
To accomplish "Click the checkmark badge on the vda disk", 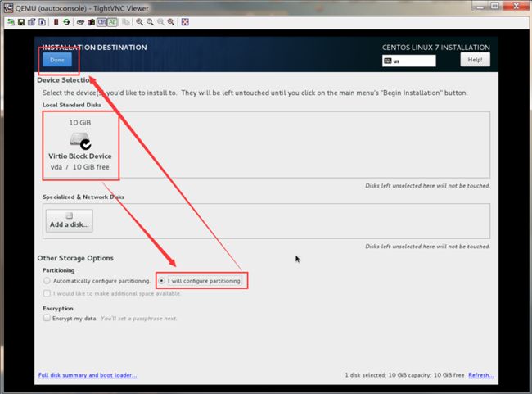I will tap(86, 145).
